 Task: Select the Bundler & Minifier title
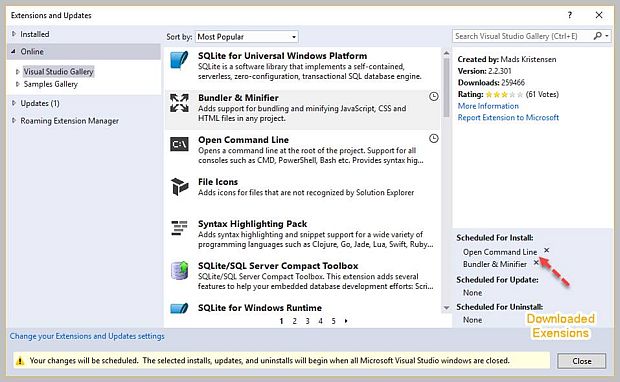click(238, 98)
